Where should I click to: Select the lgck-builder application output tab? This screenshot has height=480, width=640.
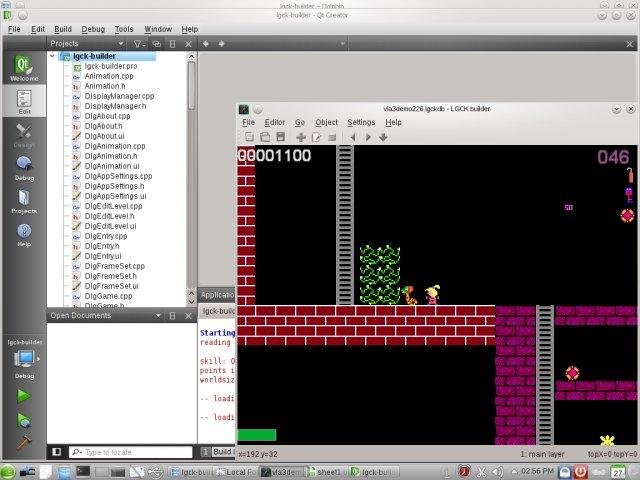tap(218, 311)
